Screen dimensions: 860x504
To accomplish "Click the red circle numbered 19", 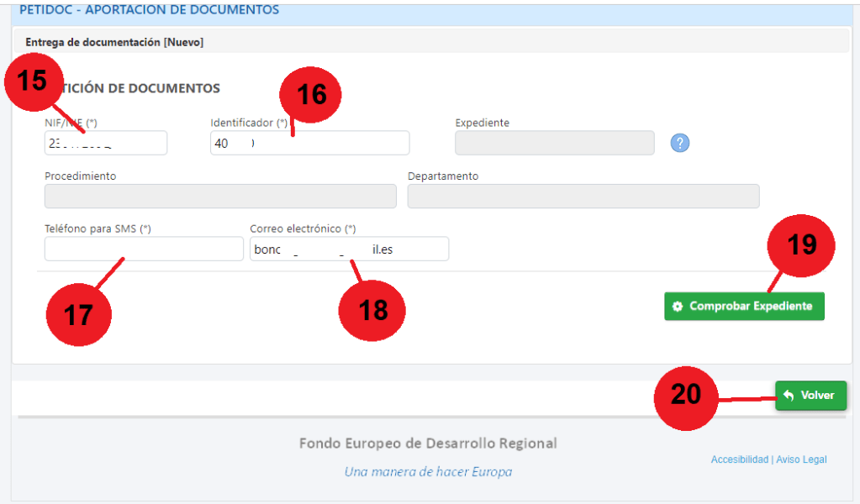I will click(801, 244).
